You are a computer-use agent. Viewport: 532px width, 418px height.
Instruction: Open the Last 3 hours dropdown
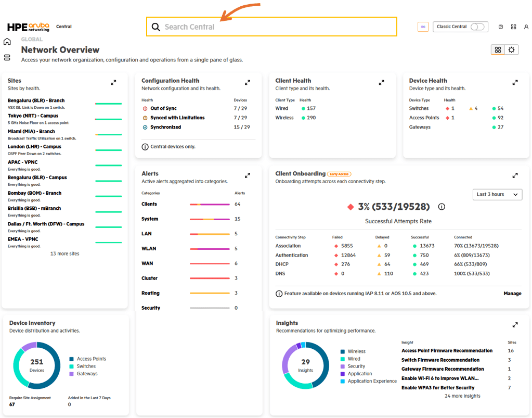[x=497, y=195]
